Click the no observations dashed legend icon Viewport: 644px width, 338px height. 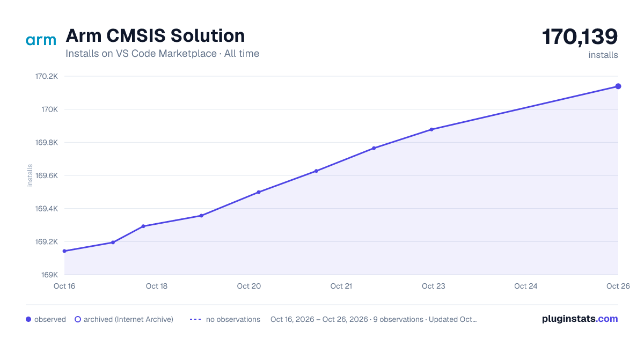[195, 319]
